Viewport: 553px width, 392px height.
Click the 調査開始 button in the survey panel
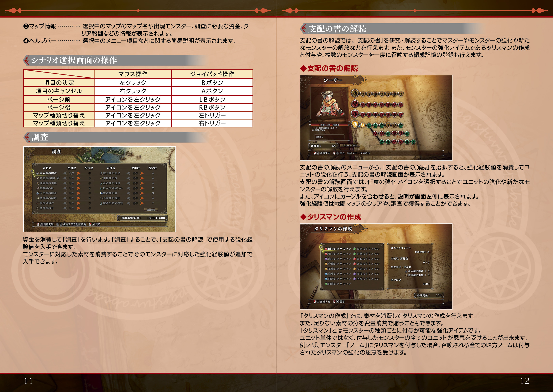(x=151, y=210)
